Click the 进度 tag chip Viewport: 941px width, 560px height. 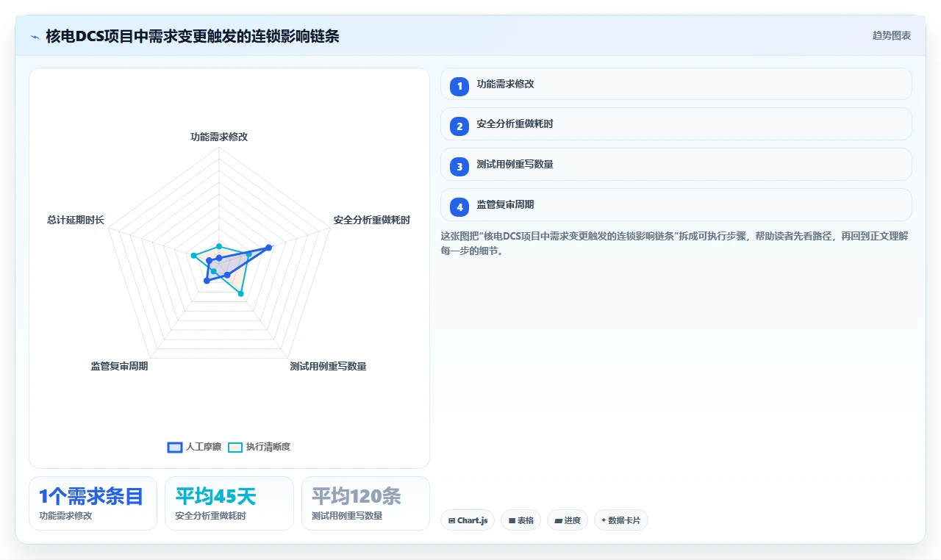tap(568, 520)
